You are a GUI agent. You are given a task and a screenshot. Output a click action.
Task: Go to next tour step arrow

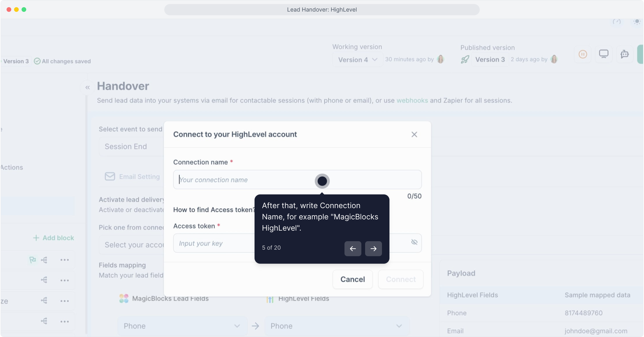[373, 249]
